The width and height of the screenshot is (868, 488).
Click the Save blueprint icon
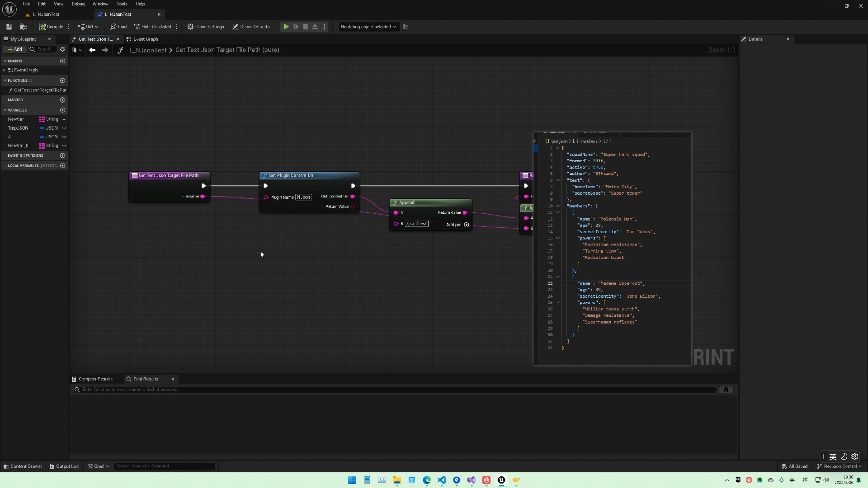(x=9, y=27)
